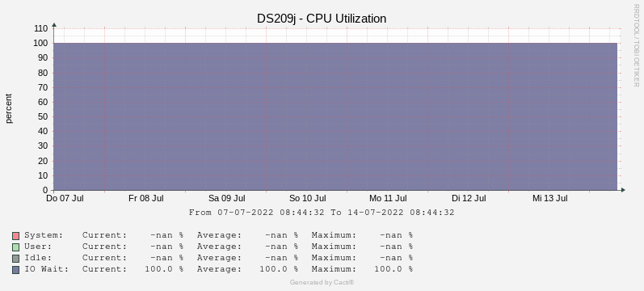This screenshot has width=644, height=291.
Task: Click the gray Idle legend color swatch
Action: coord(15,258)
